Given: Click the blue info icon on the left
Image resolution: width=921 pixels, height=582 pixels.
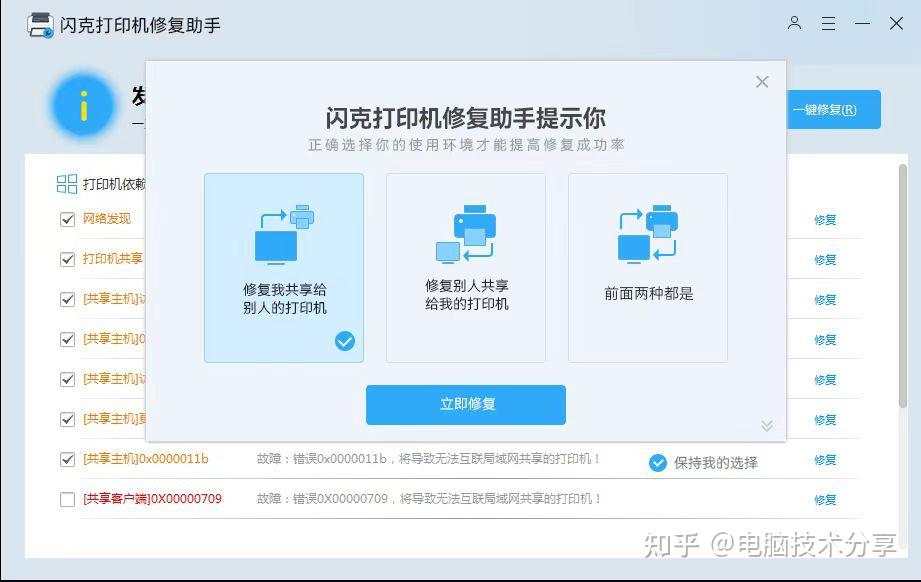Looking at the screenshot, I should click(85, 105).
